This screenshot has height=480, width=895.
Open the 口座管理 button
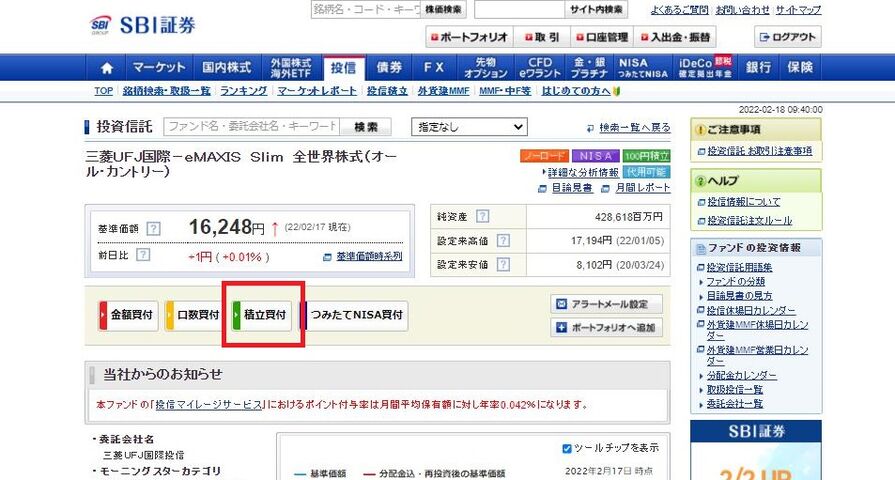(602, 37)
